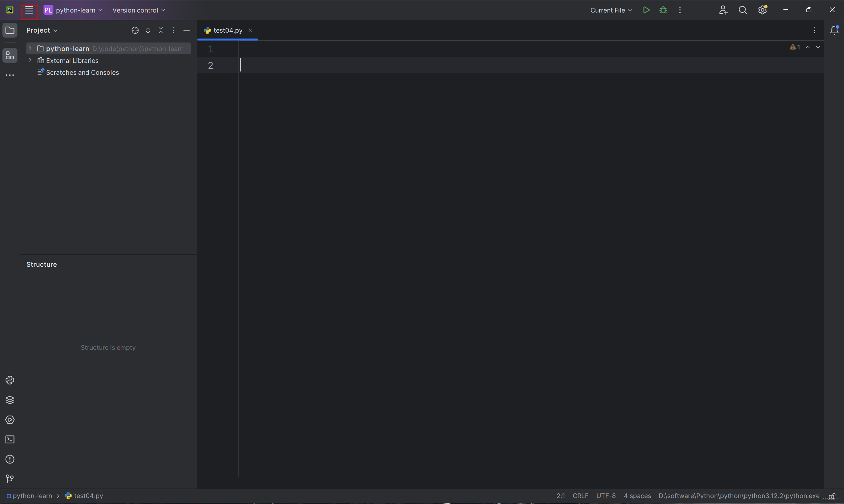Toggle the Project tool window sidebar button
Image resolution: width=844 pixels, height=504 pixels.
(x=10, y=31)
